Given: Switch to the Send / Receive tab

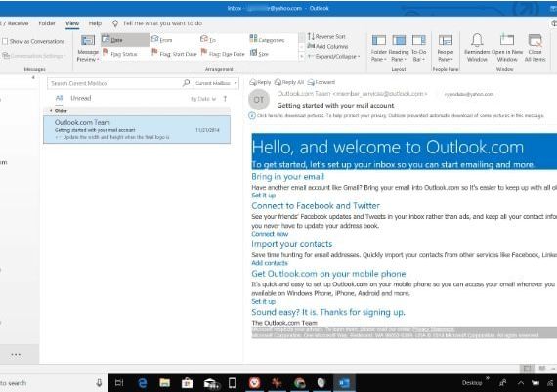Looking at the screenshot, I should 15,23.
